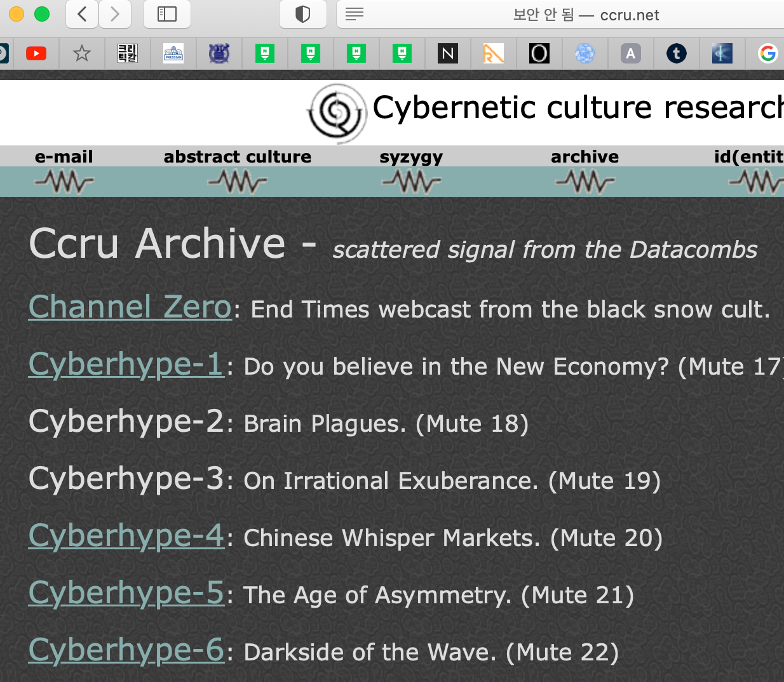Click 'On Irrational Exuberance. (Mute 19)' text

tap(452, 481)
